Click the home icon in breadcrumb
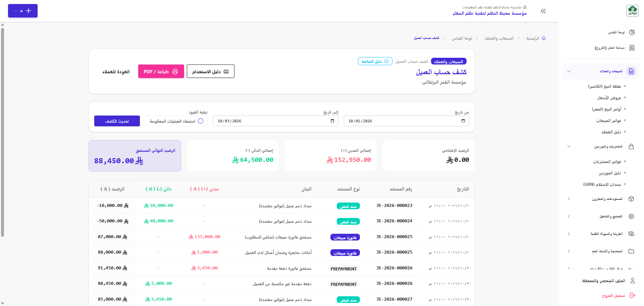 click(x=544, y=38)
